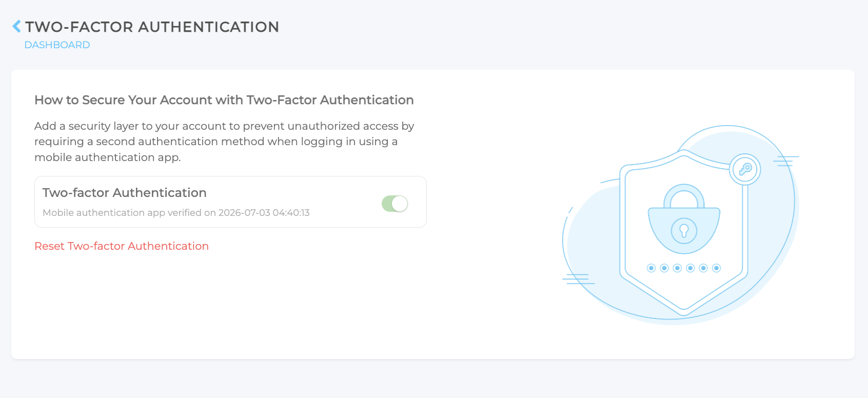Click the padlock body illustration

684,230
